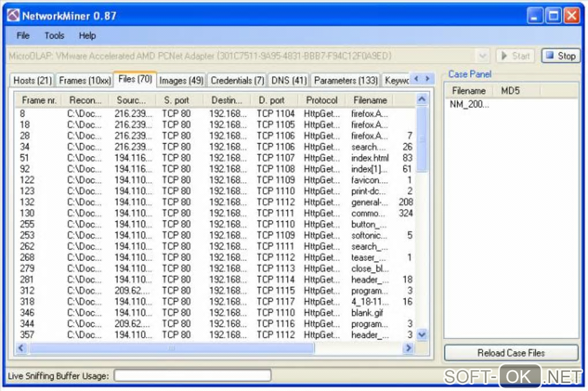Click the horizontal scrollbar thumb
Viewport: 588px width, 391px height.
pyautogui.click(x=171, y=348)
